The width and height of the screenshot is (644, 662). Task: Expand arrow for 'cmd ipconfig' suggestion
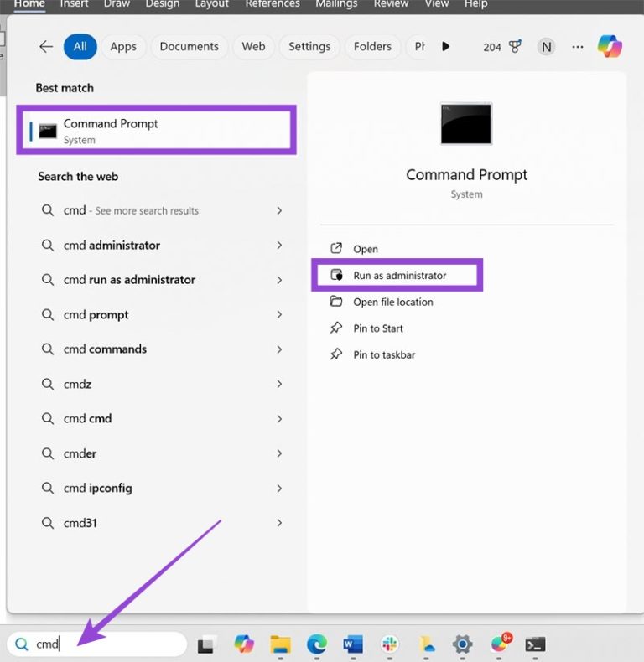pos(279,488)
